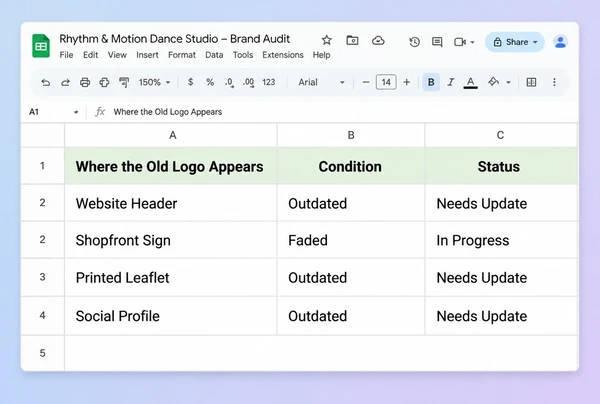Open the fill color bucket
Viewport: 600px width, 404px height.
coord(493,82)
